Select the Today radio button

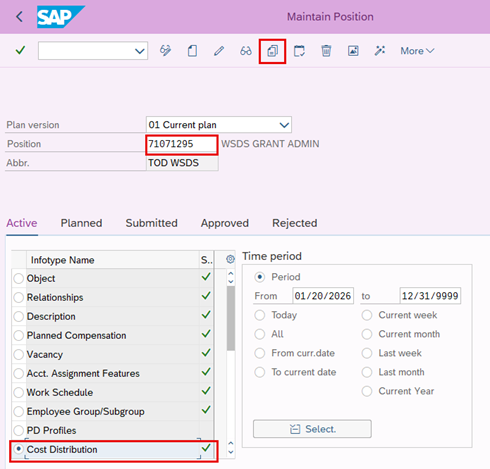260,315
